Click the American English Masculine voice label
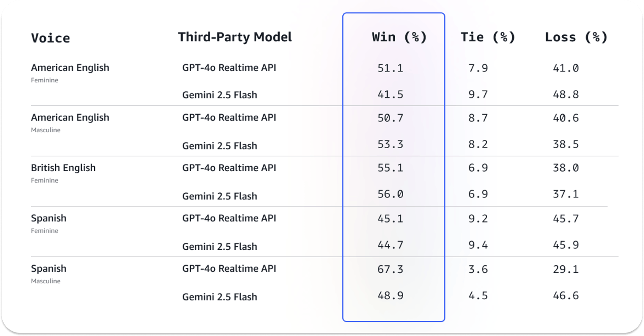Image resolution: width=644 pixels, height=336 pixels. coord(70,118)
